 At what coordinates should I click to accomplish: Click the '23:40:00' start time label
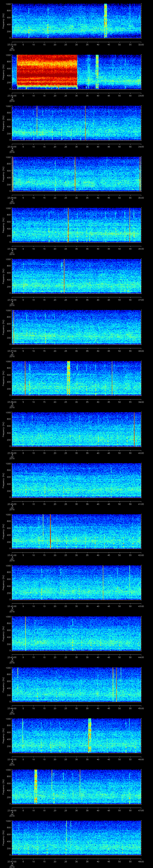(x=12, y=504)
